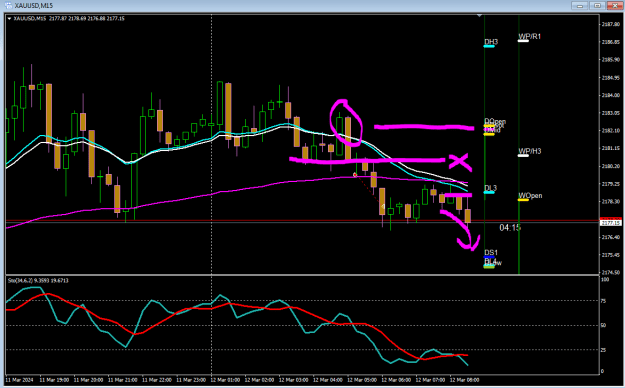Select the WOpen level label
This screenshot has width=625, height=388.
[x=530, y=195]
